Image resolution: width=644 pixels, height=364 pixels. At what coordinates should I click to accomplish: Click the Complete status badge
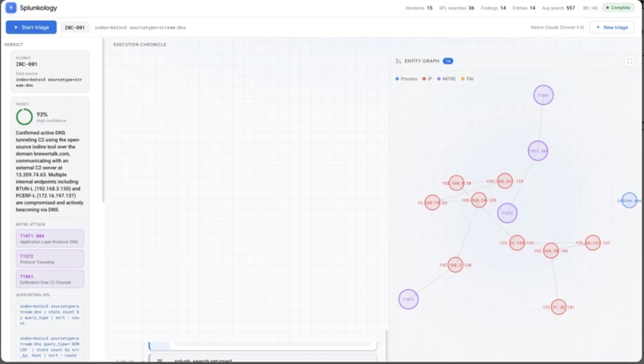click(618, 8)
